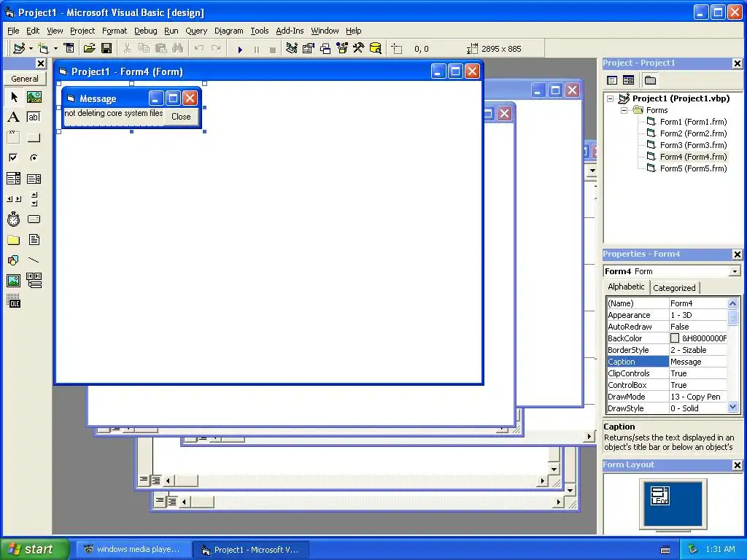Click the Caption property value Message

click(698, 362)
